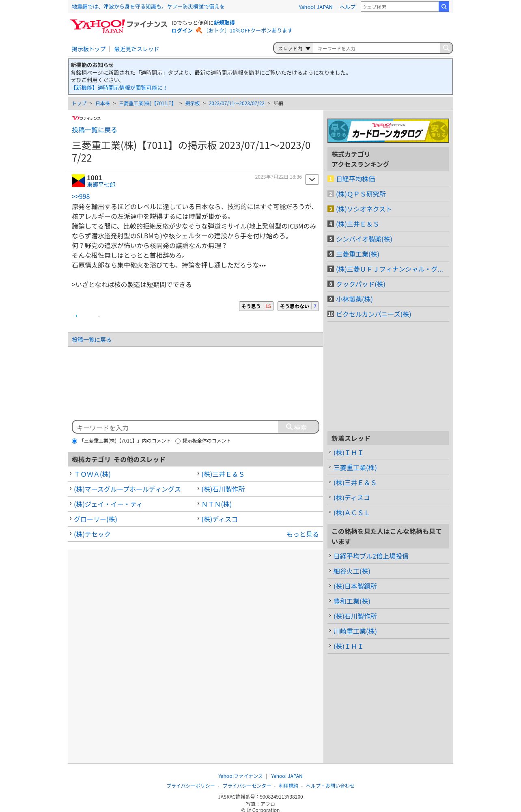The width and height of the screenshot is (521, 812).
Task: Open (株)マースグループホールディングス thread
Action: tap(127, 489)
